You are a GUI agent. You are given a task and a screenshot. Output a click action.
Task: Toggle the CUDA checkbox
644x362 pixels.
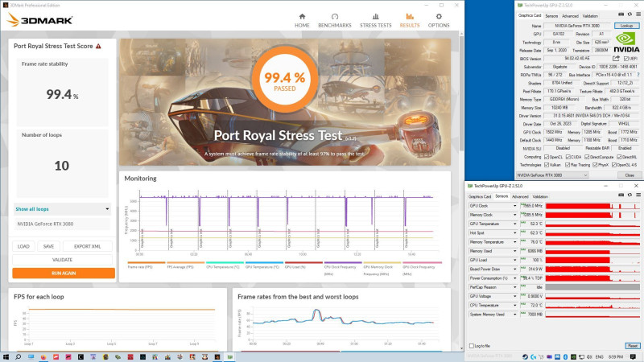568,157
